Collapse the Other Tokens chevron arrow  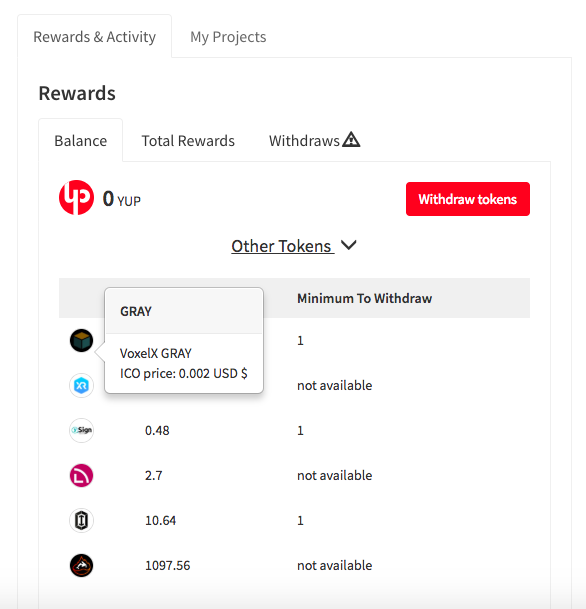(349, 245)
